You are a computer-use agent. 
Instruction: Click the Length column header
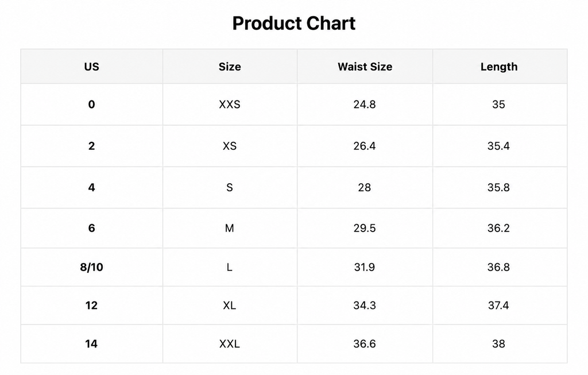pyautogui.click(x=499, y=67)
